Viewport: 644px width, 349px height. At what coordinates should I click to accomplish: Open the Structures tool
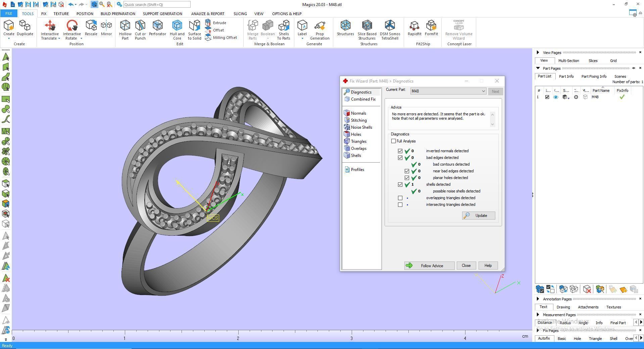click(345, 27)
